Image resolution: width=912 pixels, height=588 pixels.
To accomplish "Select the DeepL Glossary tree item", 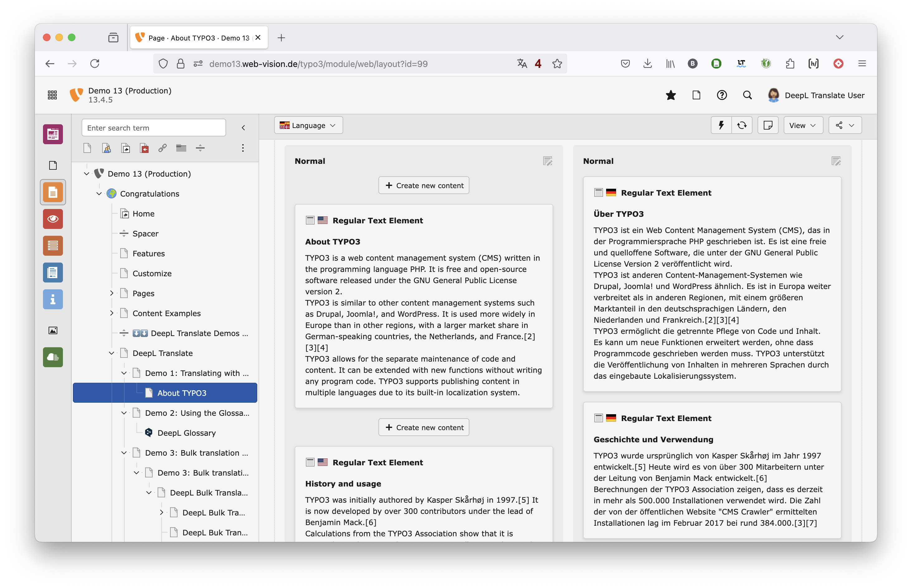I will 186,433.
